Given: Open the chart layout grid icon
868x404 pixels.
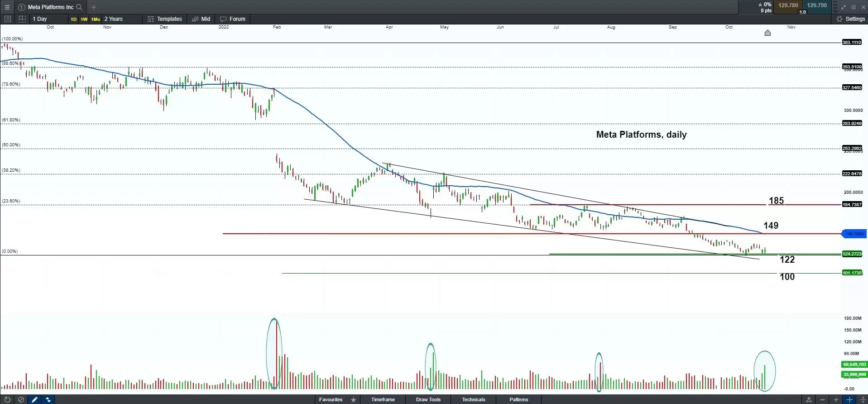Looking at the screenshot, I should click(x=22, y=19).
